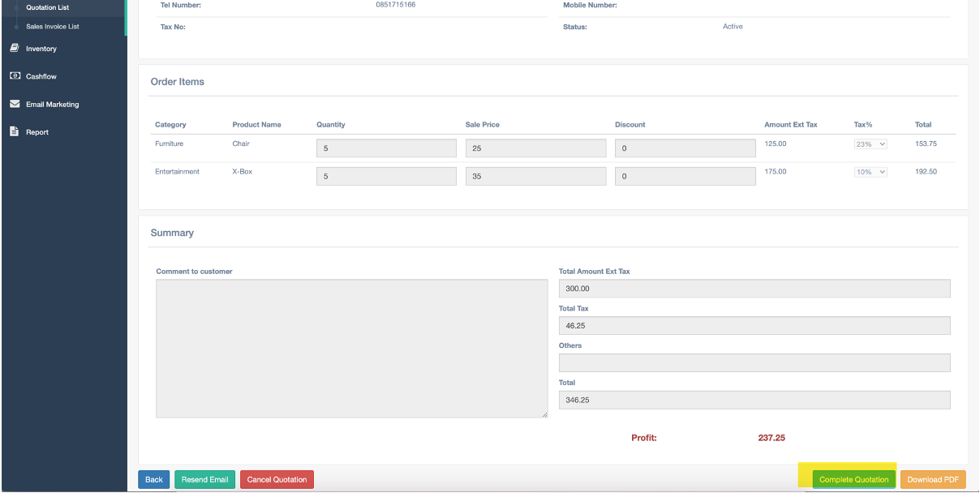Click the Cashflow money icon
Viewport: 980px width, 493px height.
(15, 76)
